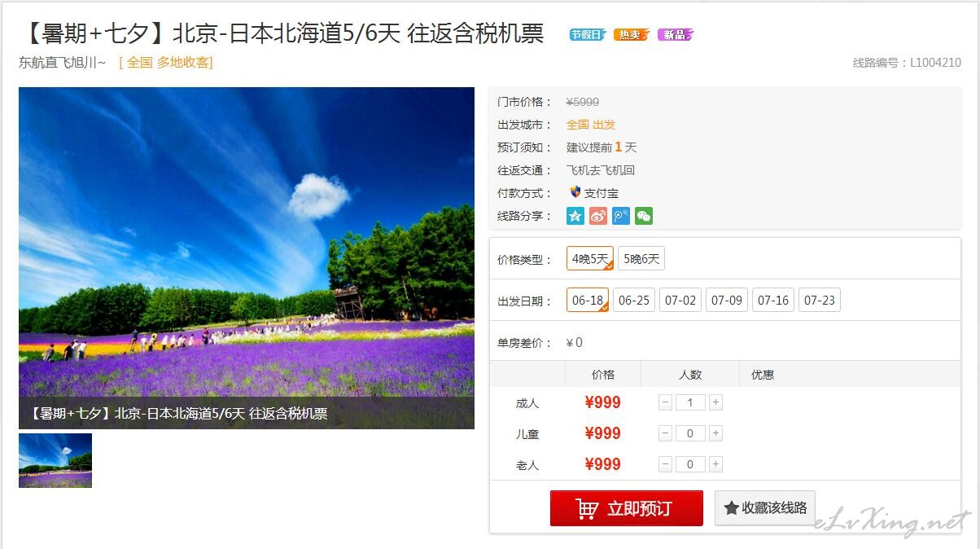980x549 pixels.
Task: Click the 支付宝 payment method text
Action: tap(602, 193)
